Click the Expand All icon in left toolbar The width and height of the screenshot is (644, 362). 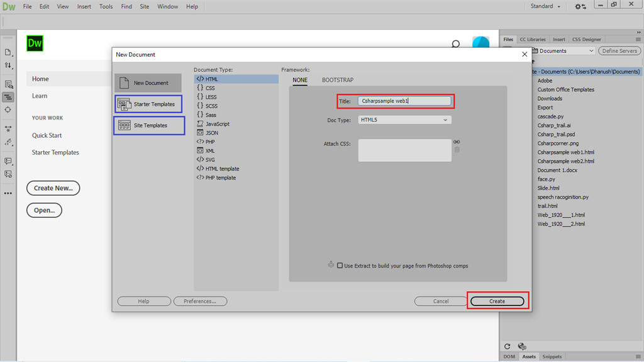point(8,129)
